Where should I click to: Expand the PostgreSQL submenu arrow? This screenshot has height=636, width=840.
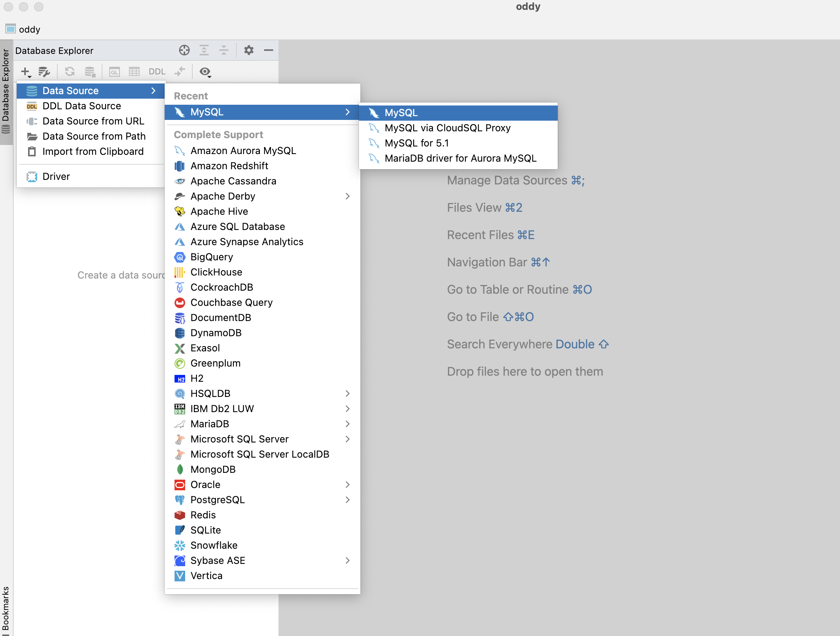[347, 500]
